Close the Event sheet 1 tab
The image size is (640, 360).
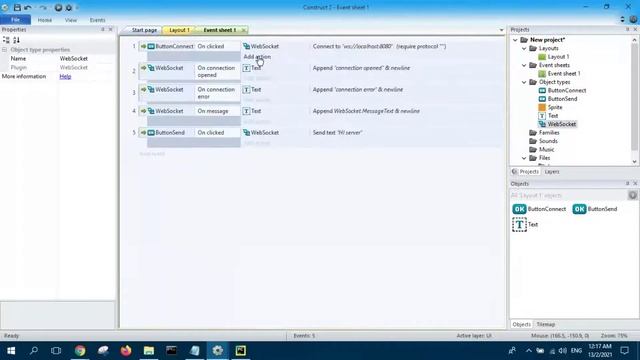coord(244,30)
